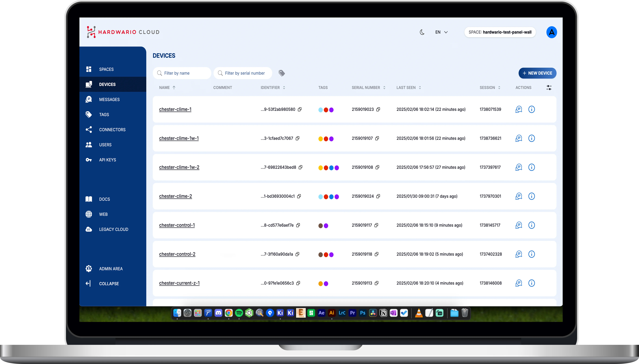Launch Photoshop from the dock
639x364 pixels.
click(x=363, y=313)
